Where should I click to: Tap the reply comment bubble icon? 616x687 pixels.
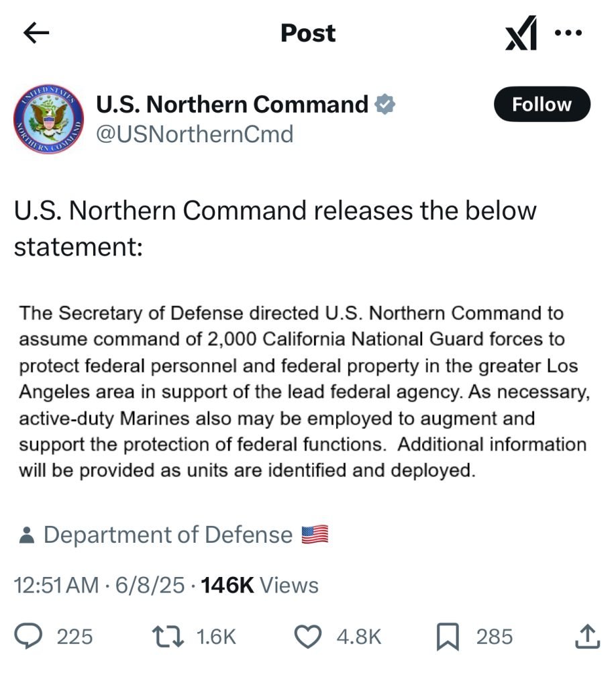tap(32, 636)
